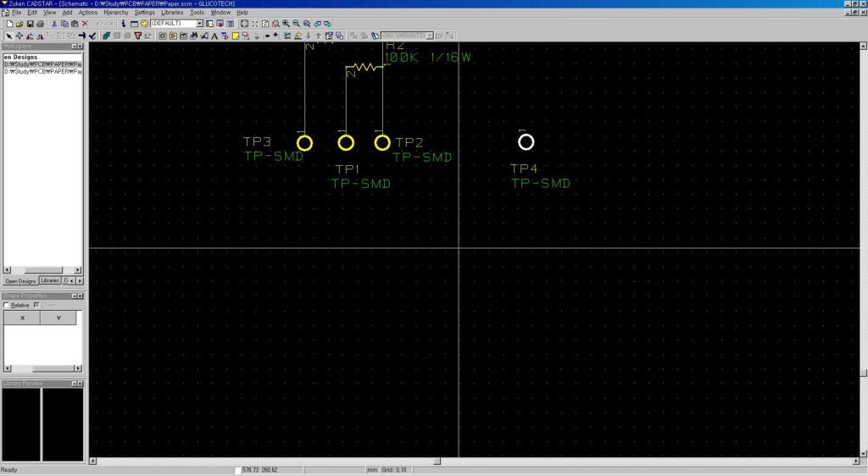Click the X column header in Shape Properties
The image size is (868, 476).
[22, 318]
